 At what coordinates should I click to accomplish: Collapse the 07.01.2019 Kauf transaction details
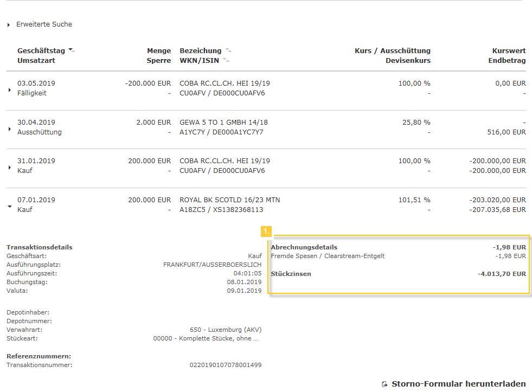tap(10, 207)
